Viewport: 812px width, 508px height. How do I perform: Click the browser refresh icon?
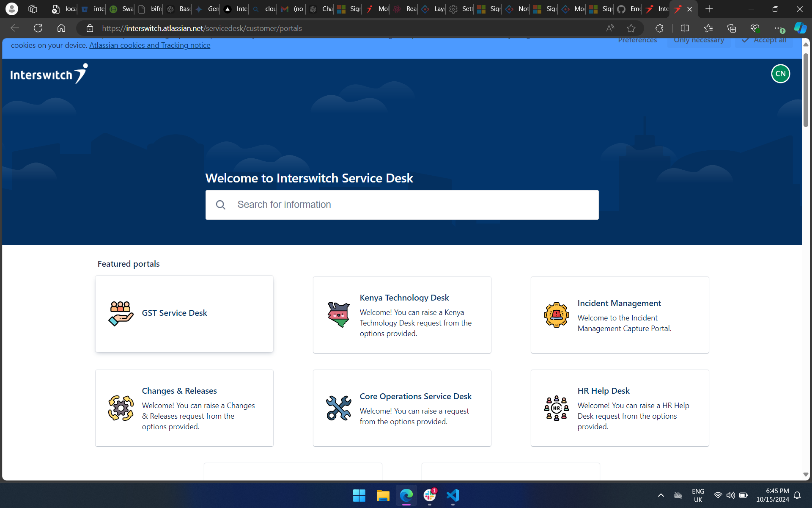38,28
